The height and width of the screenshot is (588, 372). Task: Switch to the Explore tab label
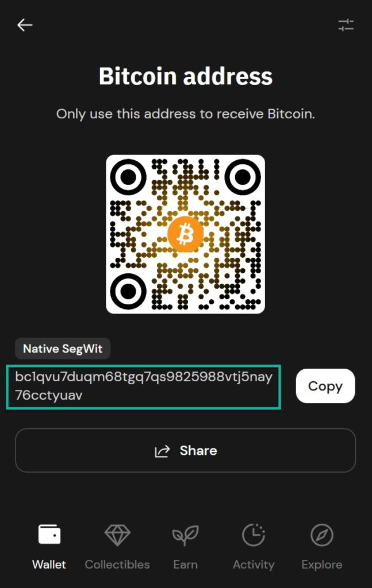click(322, 565)
